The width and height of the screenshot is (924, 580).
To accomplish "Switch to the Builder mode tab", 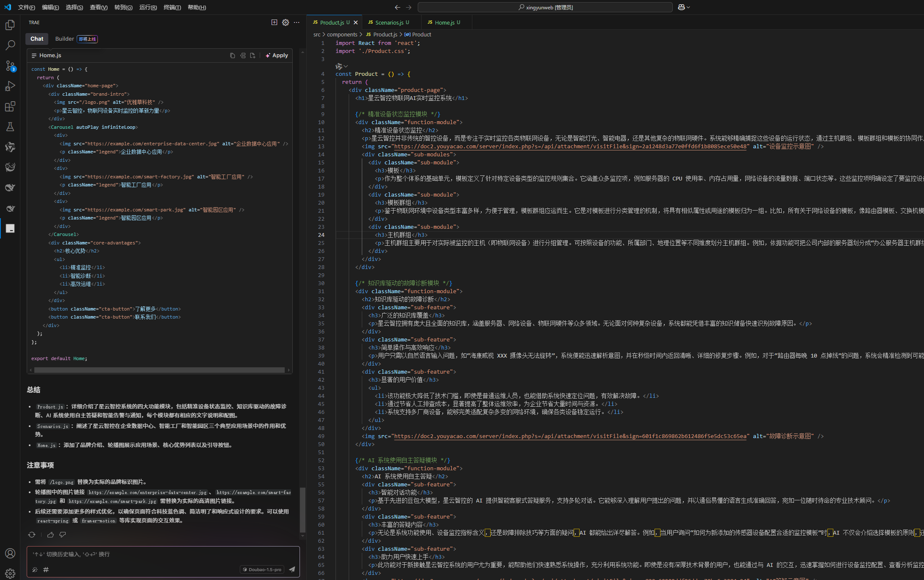I will [64, 39].
